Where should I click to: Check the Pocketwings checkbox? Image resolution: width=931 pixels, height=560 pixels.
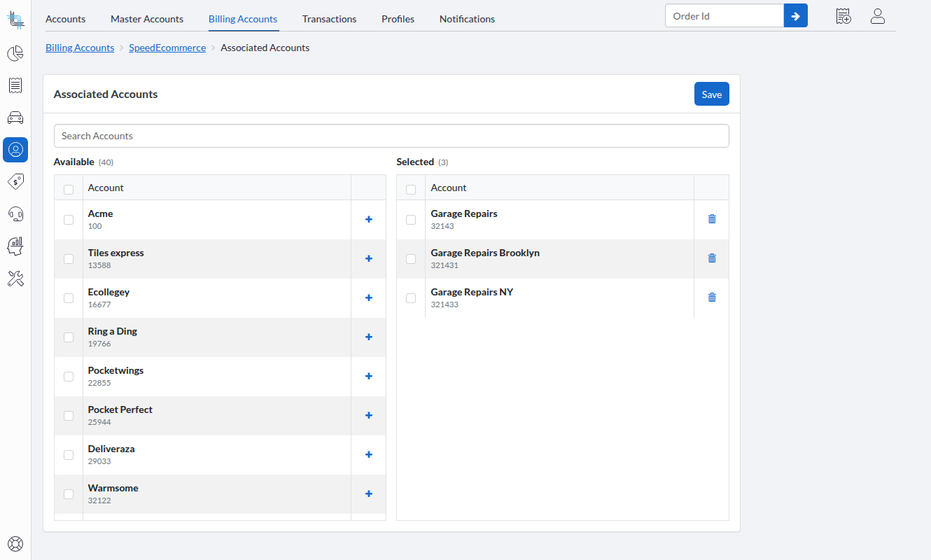[69, 377]
